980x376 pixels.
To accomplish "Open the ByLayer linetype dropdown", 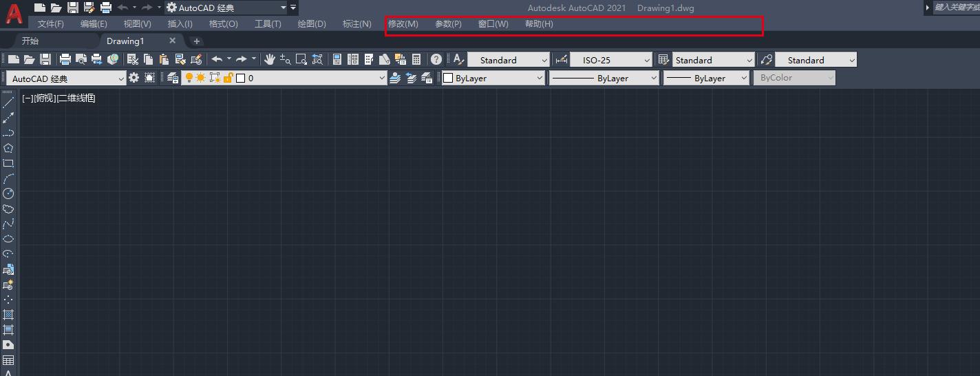I will tap(604, 78).
